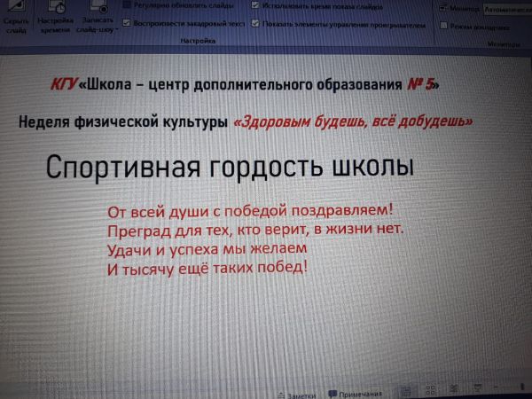Select the school name header text
This screenshot has width=532, height=399.
pos(245,86)
